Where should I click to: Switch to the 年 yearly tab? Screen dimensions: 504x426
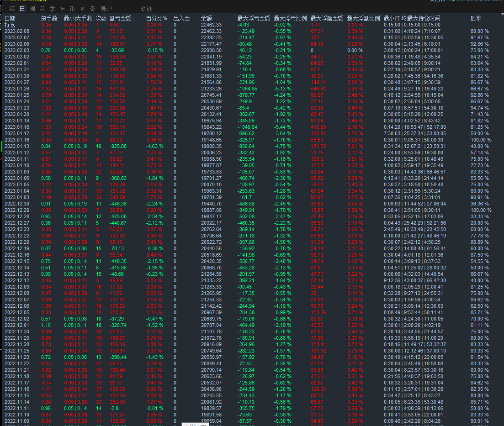click(62, 9)
